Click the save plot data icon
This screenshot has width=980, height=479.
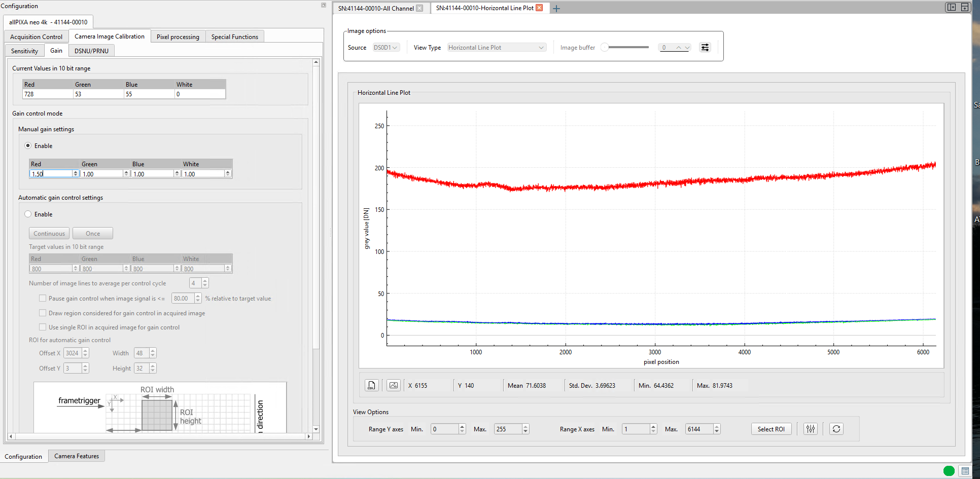(371, 385)
